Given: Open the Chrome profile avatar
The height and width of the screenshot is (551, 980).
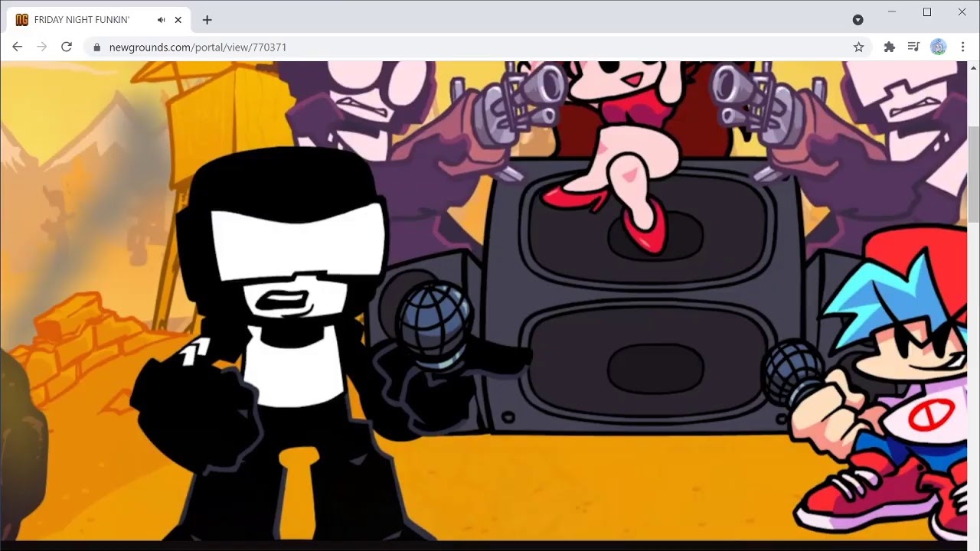Looking at the screenshot, I should point(938,47).
